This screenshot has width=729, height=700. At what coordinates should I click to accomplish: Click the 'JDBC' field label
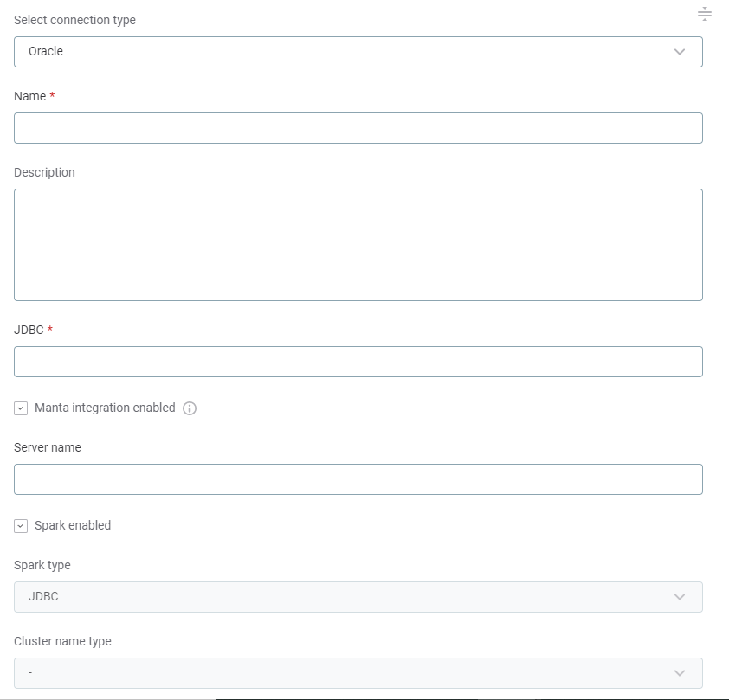click(x=29, y=330)
